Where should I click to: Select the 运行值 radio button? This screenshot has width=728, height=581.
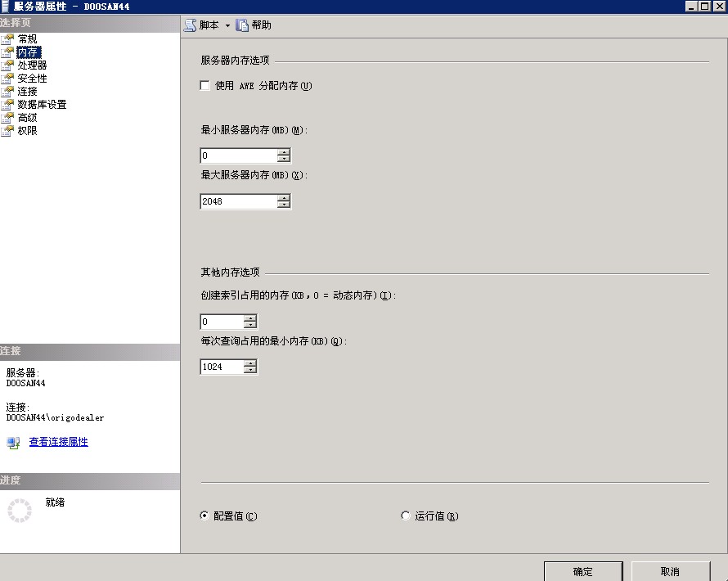[406, 516]
